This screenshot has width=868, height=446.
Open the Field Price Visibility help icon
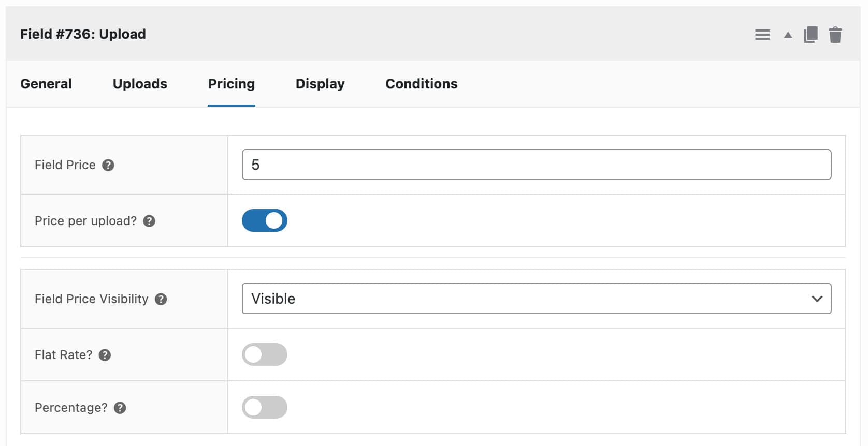[160, 299]
